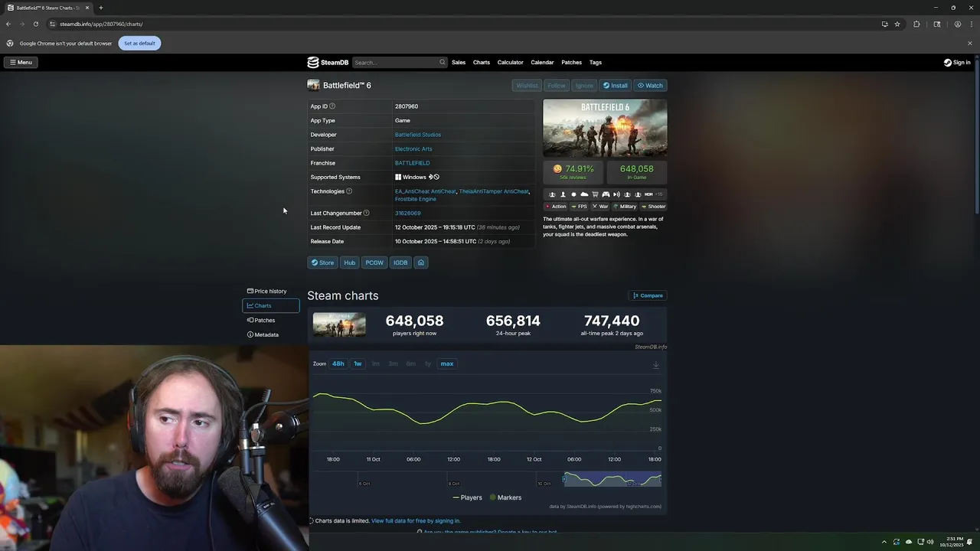Click the Shooter tag
The height and width of the screenshot is (551, 980).
coord(654,207)
